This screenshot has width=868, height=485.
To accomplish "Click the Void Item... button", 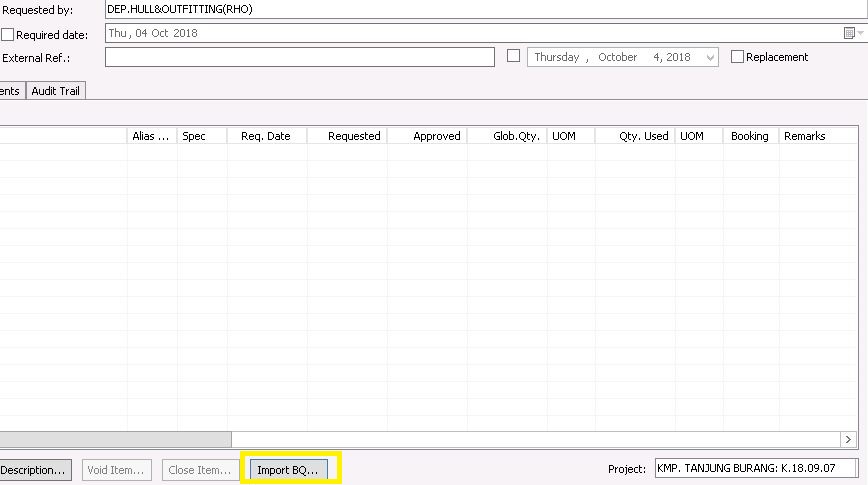I will pos(118,470).
